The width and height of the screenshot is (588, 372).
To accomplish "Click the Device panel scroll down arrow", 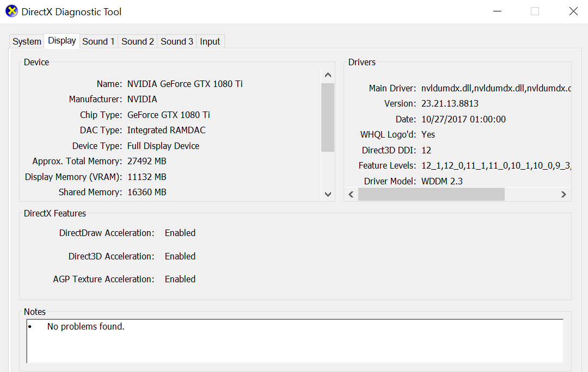I will [328, 194].
